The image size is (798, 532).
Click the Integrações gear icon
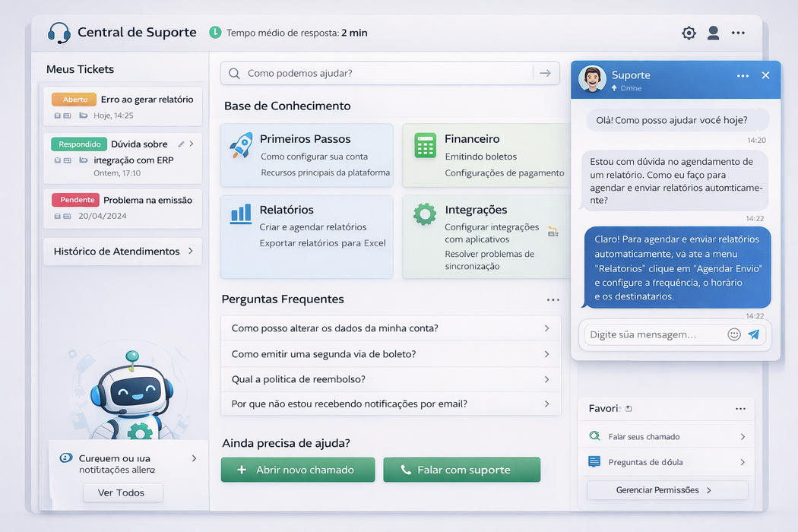point(425,214)
